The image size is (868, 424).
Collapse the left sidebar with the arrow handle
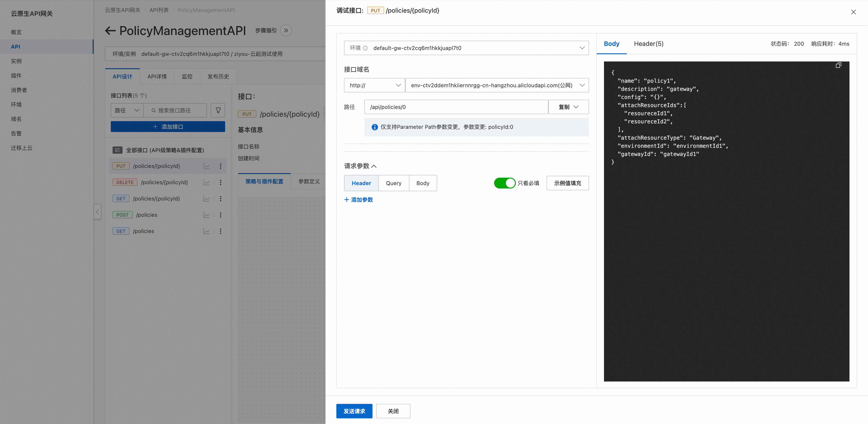pyautogui.click(x=97, y=212)
